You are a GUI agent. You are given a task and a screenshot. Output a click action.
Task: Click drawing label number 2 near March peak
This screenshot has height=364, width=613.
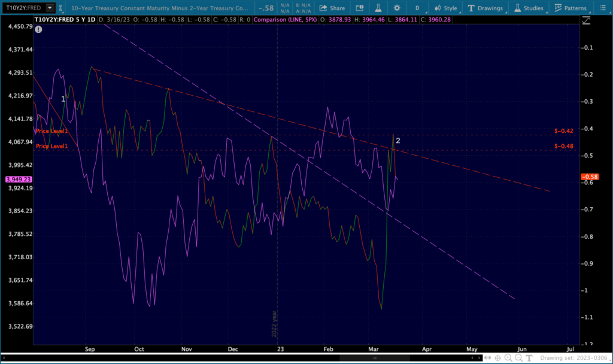click(398, 141)
